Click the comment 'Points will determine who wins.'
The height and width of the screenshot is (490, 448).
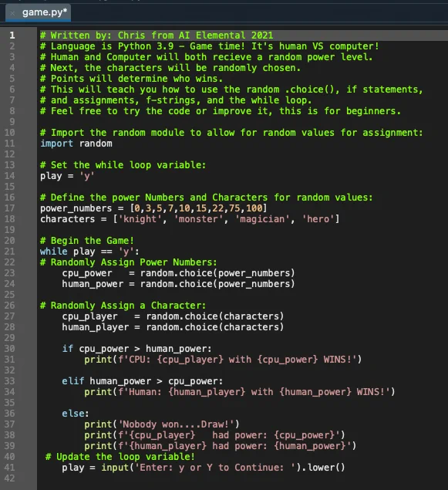(x=131, y=79)
